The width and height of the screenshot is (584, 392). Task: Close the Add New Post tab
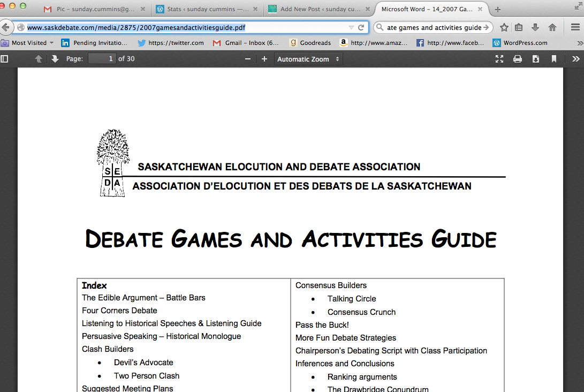coord(368,9)
